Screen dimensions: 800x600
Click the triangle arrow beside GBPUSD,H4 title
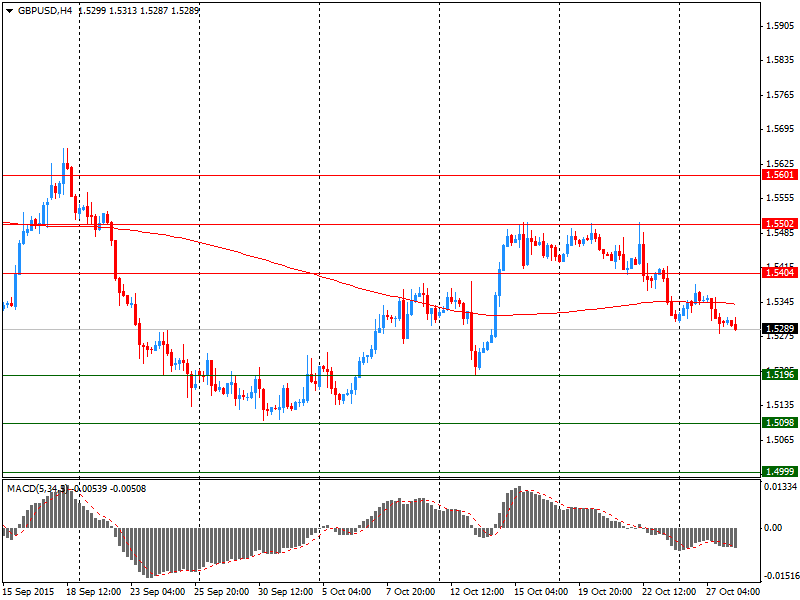pos(10,11)
